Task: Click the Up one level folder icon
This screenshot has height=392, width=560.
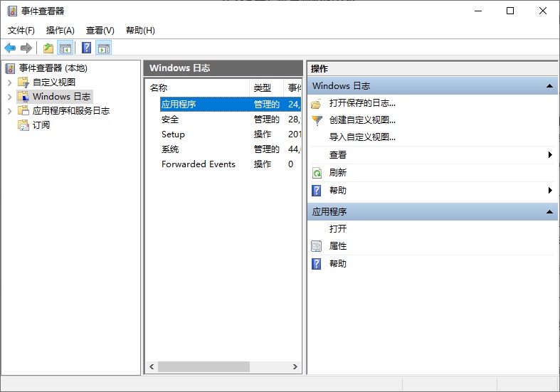Action: [x=48, y=48]
